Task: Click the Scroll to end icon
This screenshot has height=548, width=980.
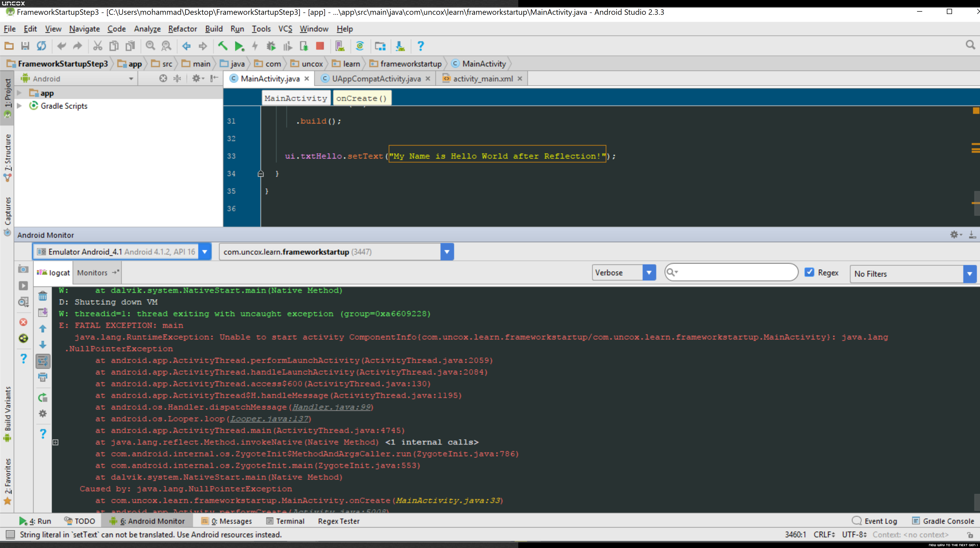Action: (x=43, y=312)
